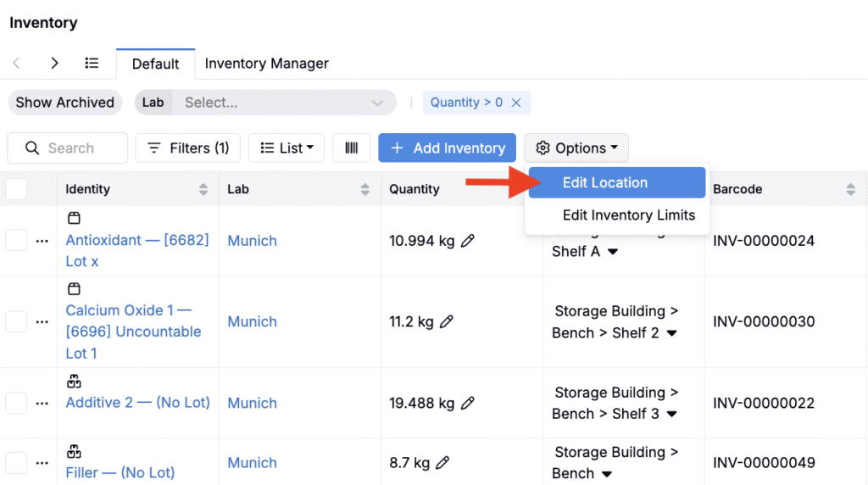Click the barcode scanner icon button
868x485 pixels.
click(x=351, y=148)
